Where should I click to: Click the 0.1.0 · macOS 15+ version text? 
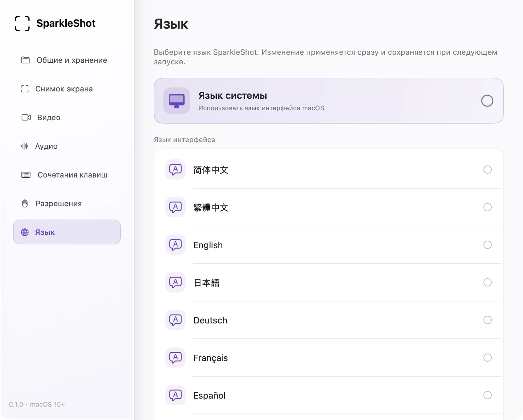[x=37, y=404]
